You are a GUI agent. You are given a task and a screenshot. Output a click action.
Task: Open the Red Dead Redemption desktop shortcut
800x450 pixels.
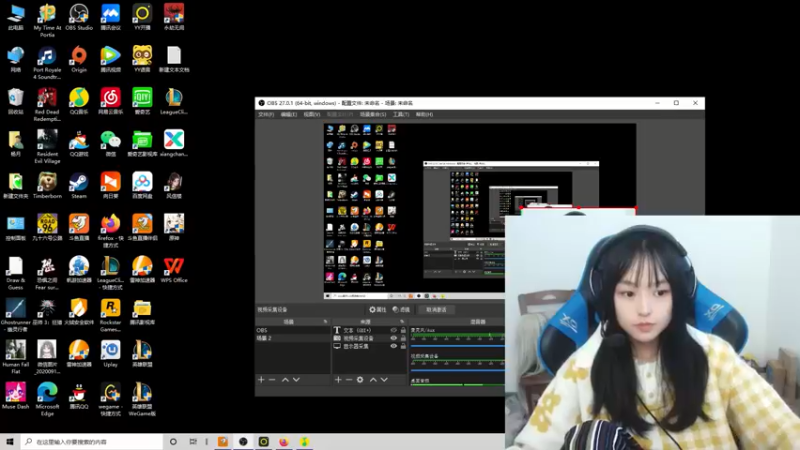47,105
